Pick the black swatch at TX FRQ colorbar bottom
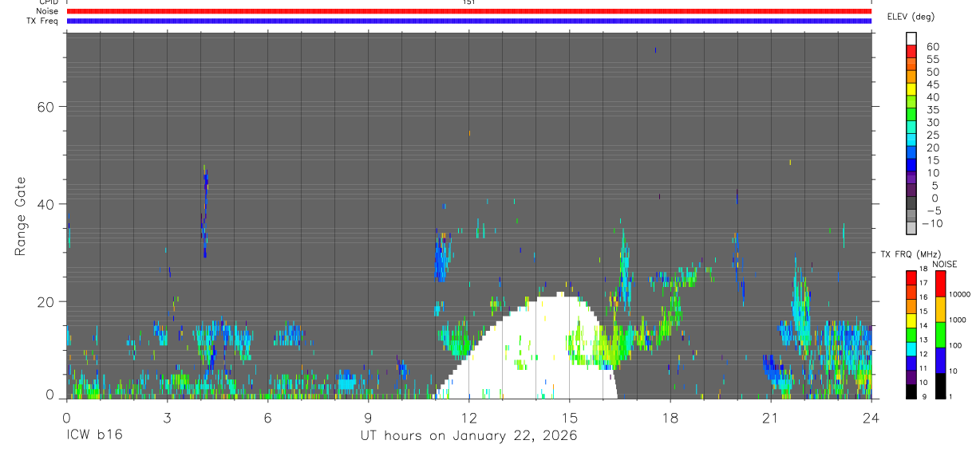Screen dimensions: 980x452 (x=911, y=391)
